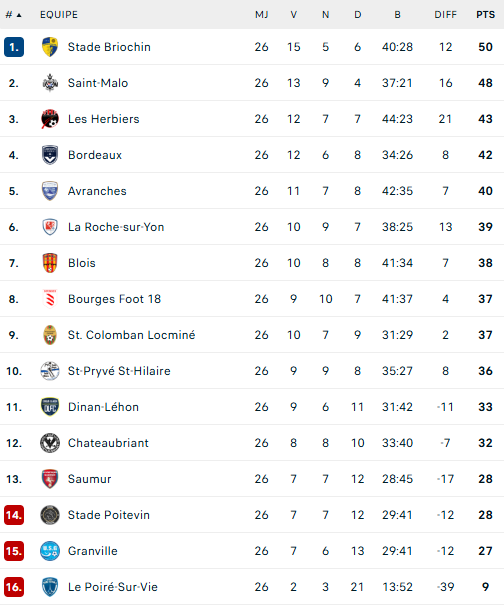Open St. Colomban Locminé team link

132,335
